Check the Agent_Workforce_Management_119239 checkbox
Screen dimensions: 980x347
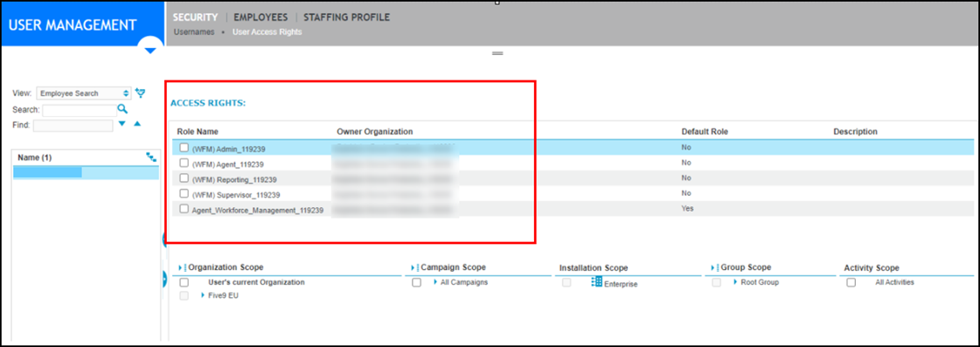[184, 209]
